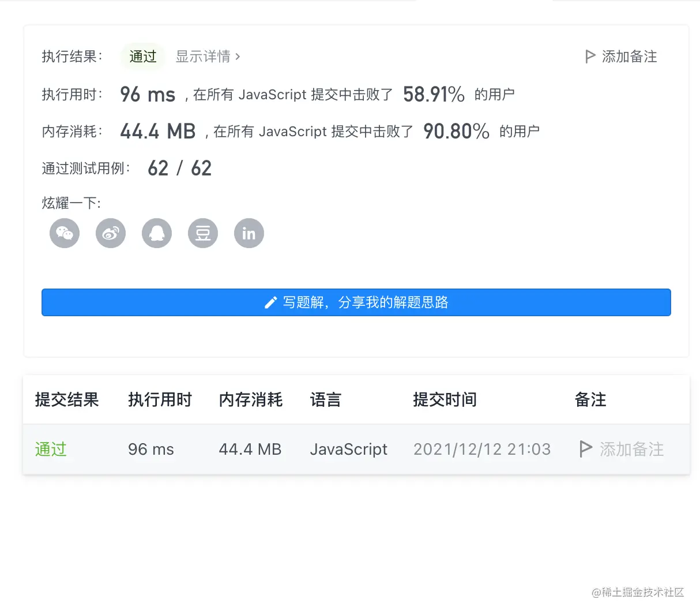Share result via LinkedIn icon
Screen dimensions: 700x614
click(x=249, y=233)
